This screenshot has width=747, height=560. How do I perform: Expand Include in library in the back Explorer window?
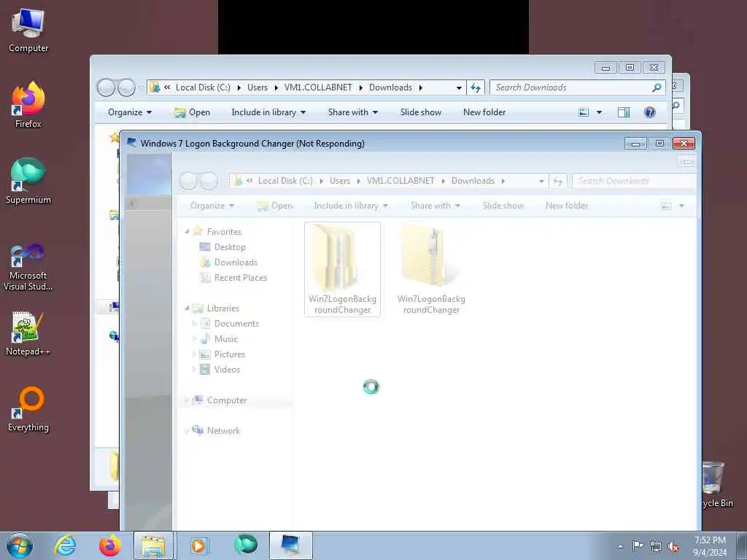click(x=268, y=112)
